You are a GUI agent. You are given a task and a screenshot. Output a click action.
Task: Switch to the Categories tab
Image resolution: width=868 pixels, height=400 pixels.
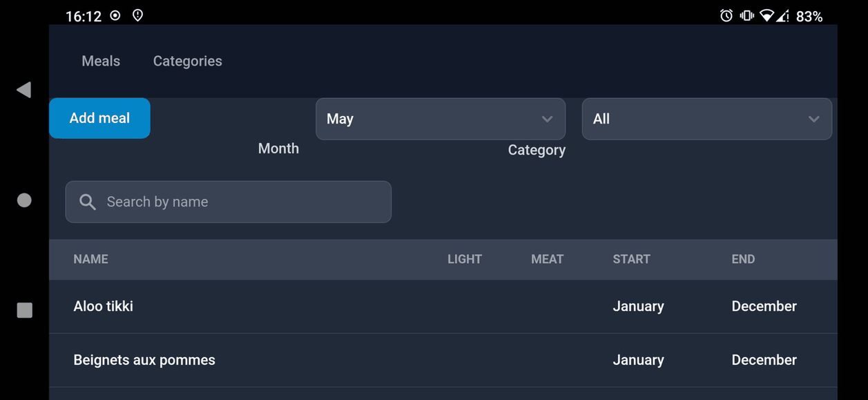[187, 61]
